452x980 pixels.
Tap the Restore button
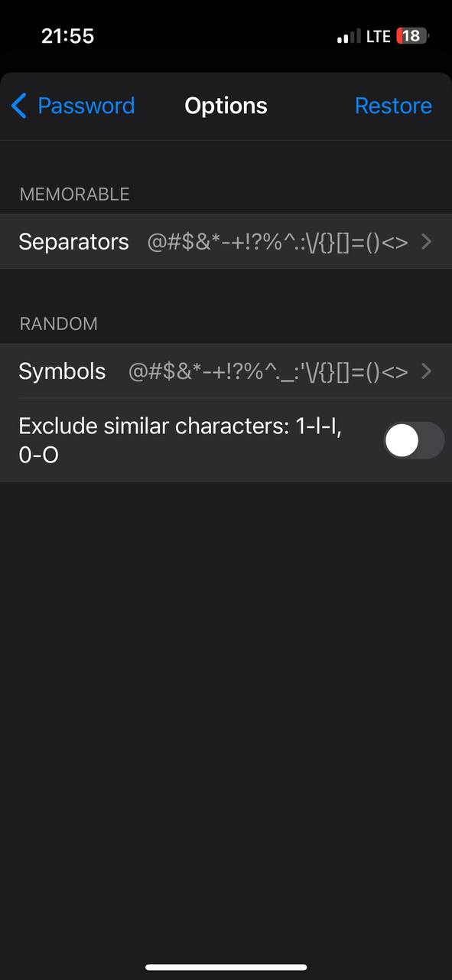tap(393, 106)
